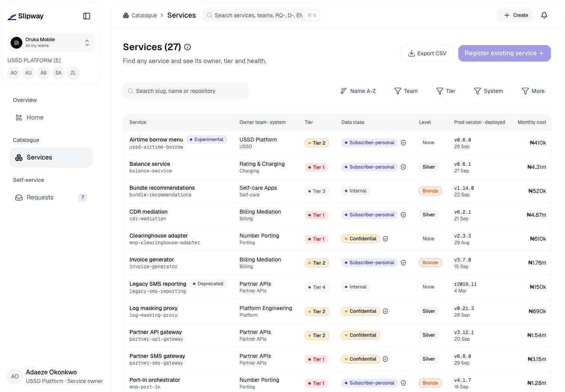Click the shield icon in Log masking proxy row
The width and height of the screenshot is (565, 392).
[x=385, y=311]
